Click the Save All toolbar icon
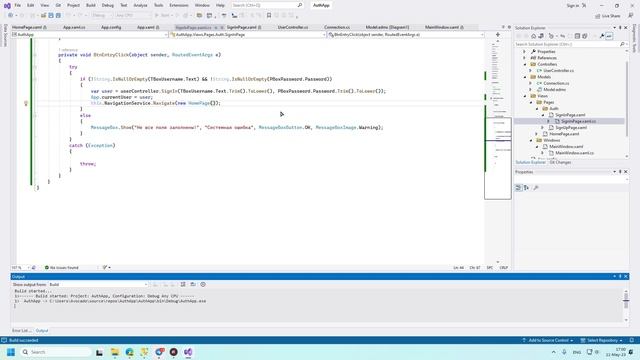640x360 pixels. [58, 16]
